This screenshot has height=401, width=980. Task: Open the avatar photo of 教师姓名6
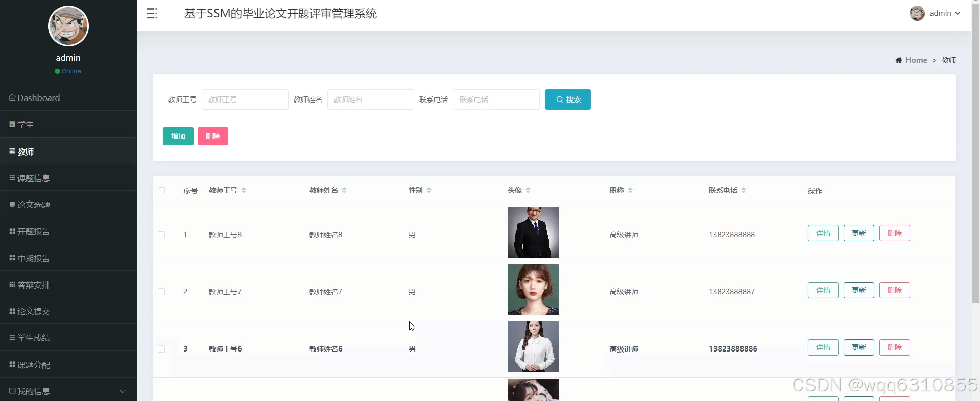(533, 347)
